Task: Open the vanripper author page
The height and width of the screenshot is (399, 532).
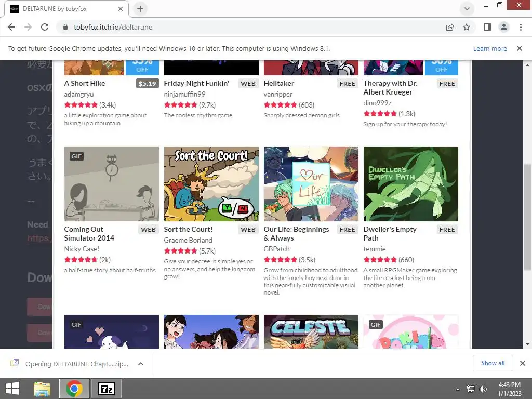Action: coord(278,95)
